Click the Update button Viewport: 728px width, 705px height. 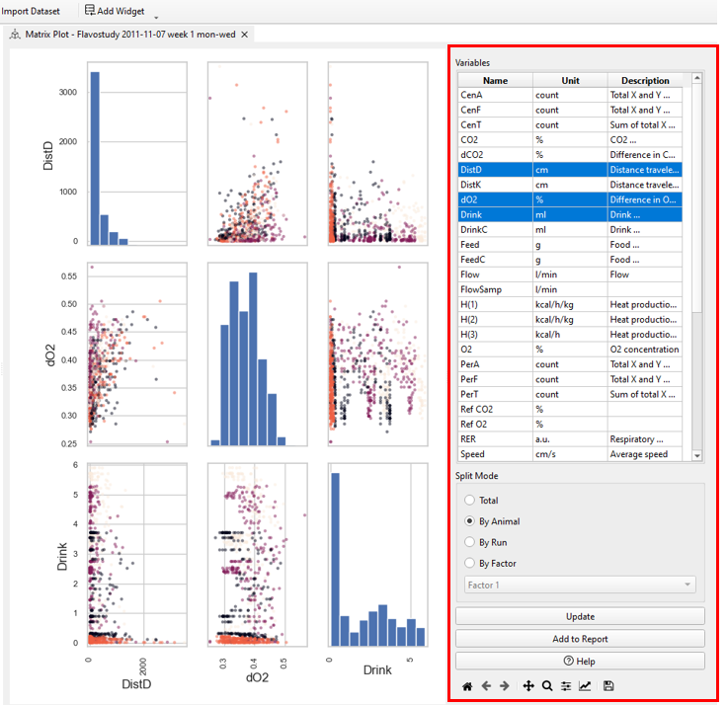580,616
